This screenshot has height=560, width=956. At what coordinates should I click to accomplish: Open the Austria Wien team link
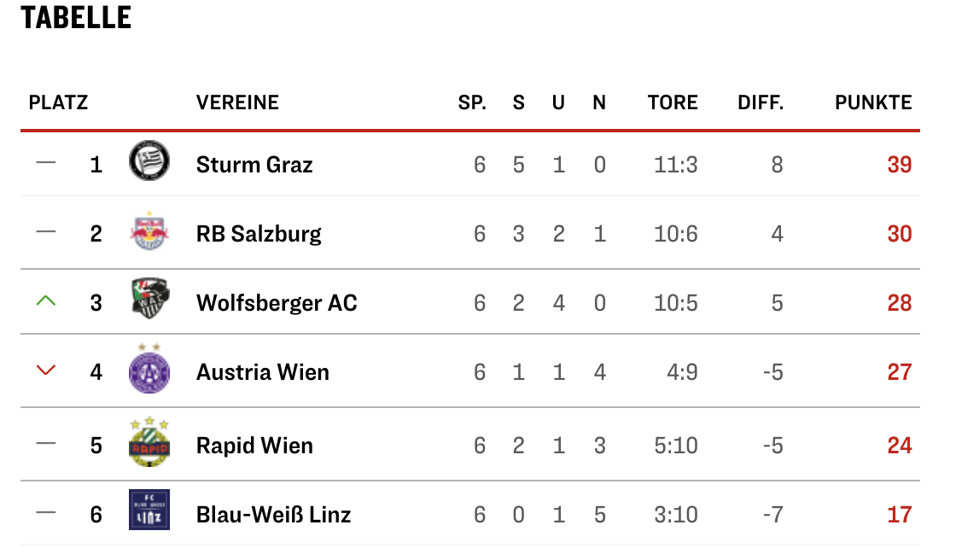pyautogui.click(x=263, y=372)
